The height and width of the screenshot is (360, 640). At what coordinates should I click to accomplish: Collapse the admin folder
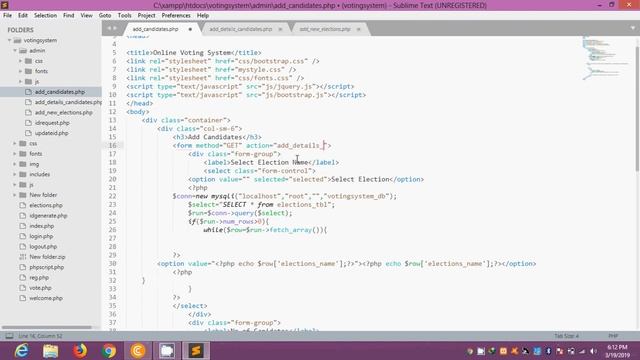pyautogui.click(x=15, y=51)
